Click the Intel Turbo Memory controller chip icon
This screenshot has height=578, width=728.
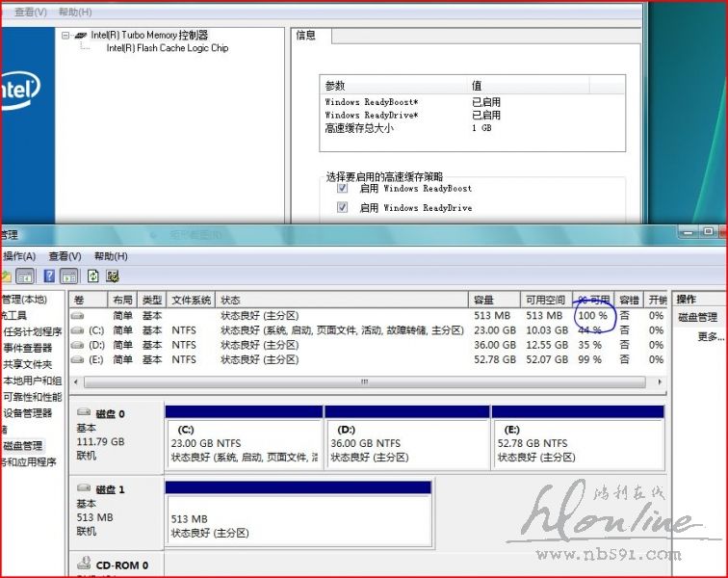point(81,36)
